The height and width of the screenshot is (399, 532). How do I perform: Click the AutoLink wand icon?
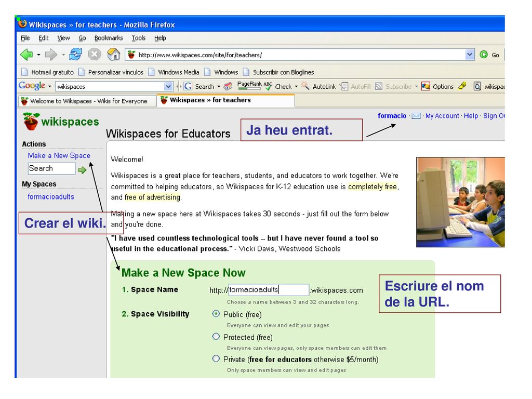[305, 86]
